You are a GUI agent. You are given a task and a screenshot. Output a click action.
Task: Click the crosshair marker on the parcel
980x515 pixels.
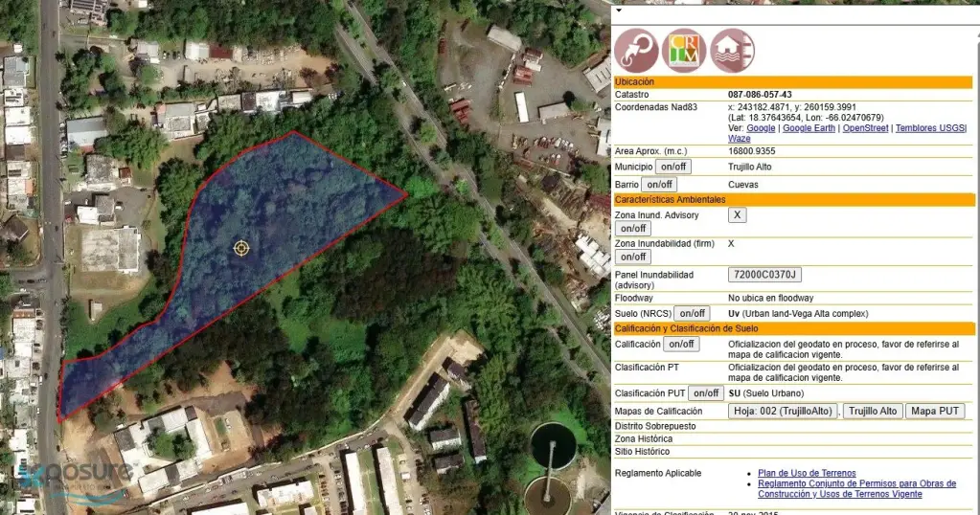click(241, 249)
